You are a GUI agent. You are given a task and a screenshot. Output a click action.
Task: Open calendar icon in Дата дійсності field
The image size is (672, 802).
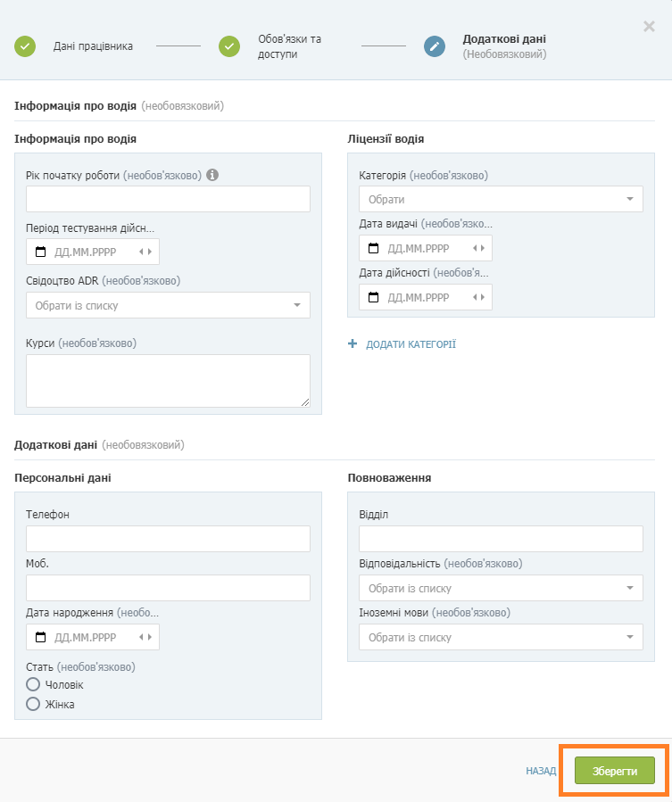[374, 297]
